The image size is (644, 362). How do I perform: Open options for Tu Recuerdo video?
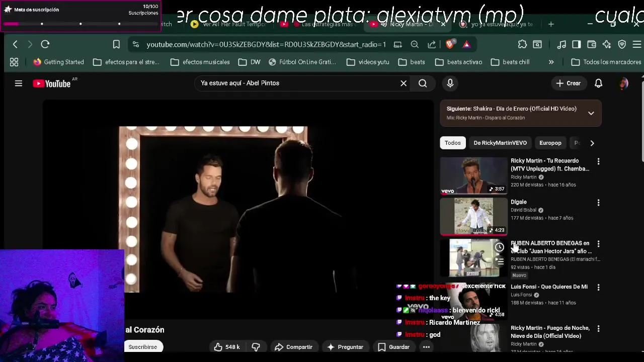598,161
